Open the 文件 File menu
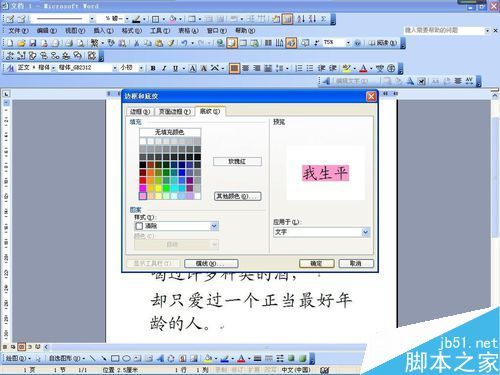500x375 pixels. coord(18,31)
